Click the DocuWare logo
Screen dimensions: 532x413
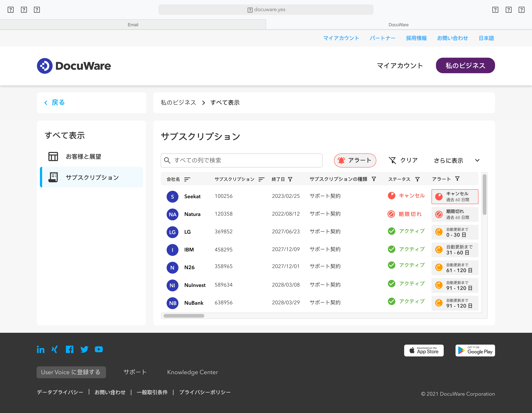(x=74, y=66)
